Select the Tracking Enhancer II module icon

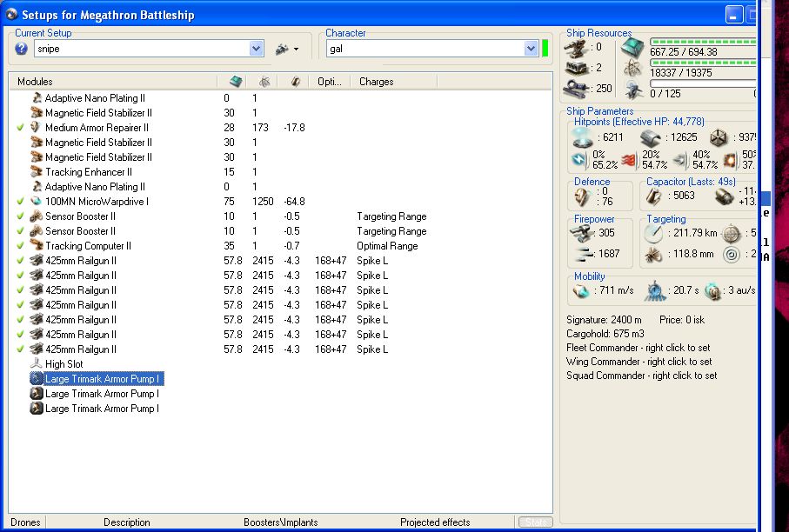click(x=37, y=172)
